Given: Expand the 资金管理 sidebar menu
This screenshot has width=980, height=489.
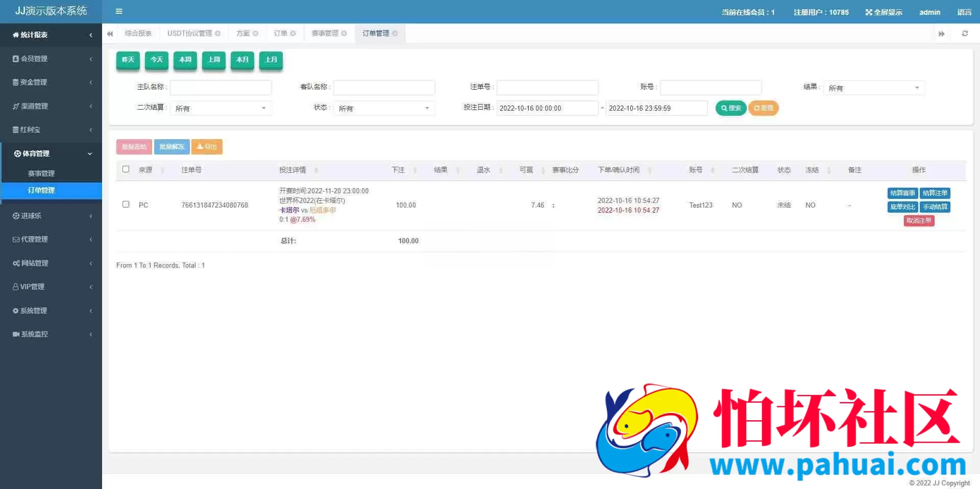Looking at the screenshot, I should click(51, 82).
